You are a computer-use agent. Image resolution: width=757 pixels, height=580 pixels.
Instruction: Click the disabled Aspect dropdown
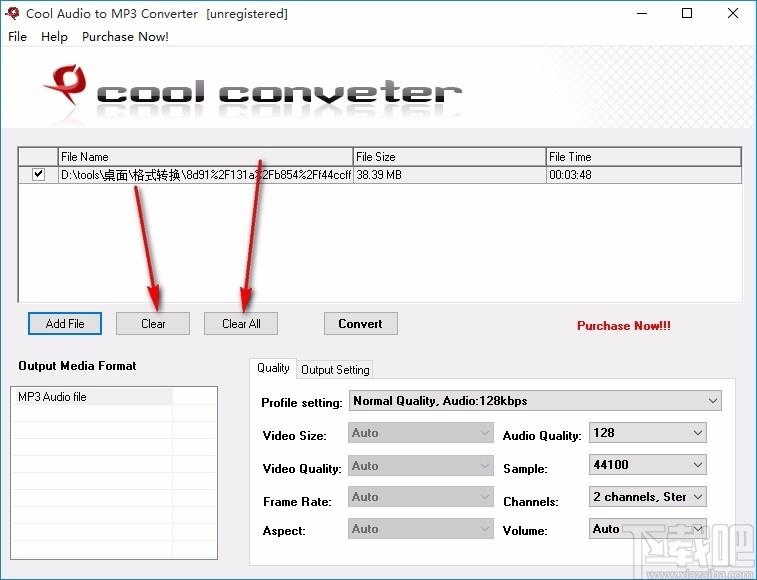pos(421,529)
